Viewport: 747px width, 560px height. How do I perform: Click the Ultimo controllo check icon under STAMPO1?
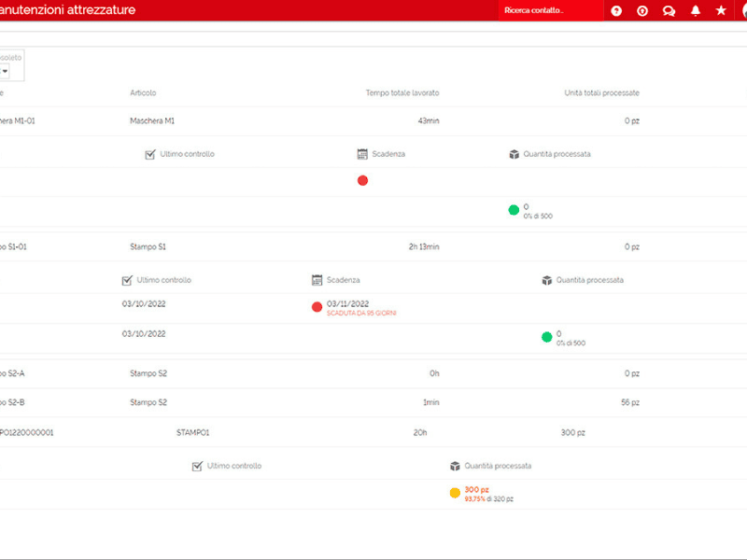(197, 466)
